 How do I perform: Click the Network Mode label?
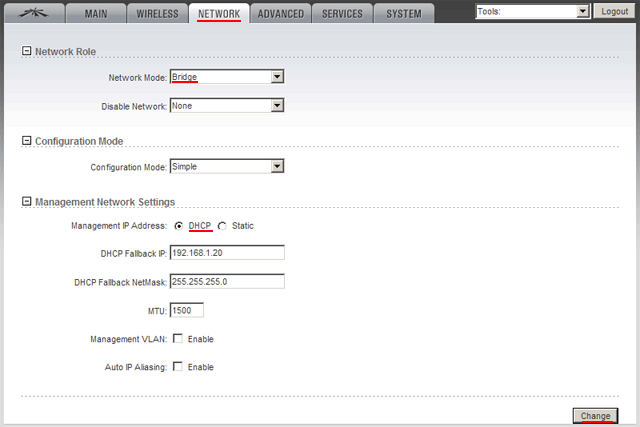click(x=138, y=78)
